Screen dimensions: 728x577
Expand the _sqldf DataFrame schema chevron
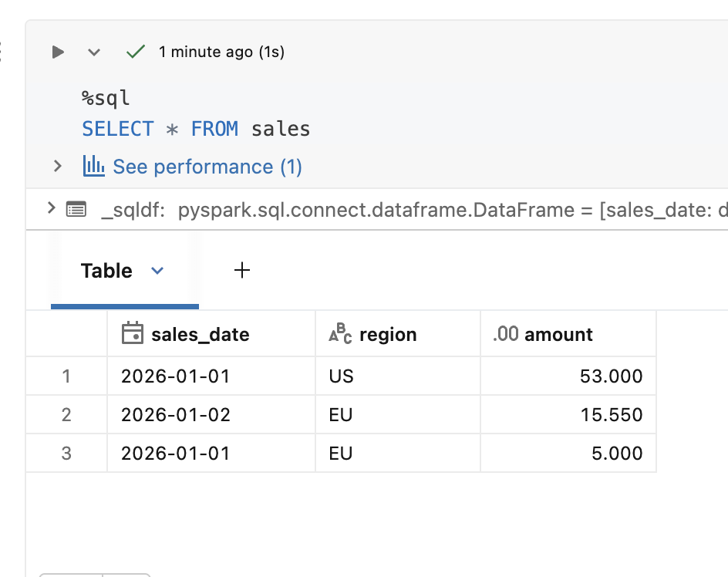51,208
